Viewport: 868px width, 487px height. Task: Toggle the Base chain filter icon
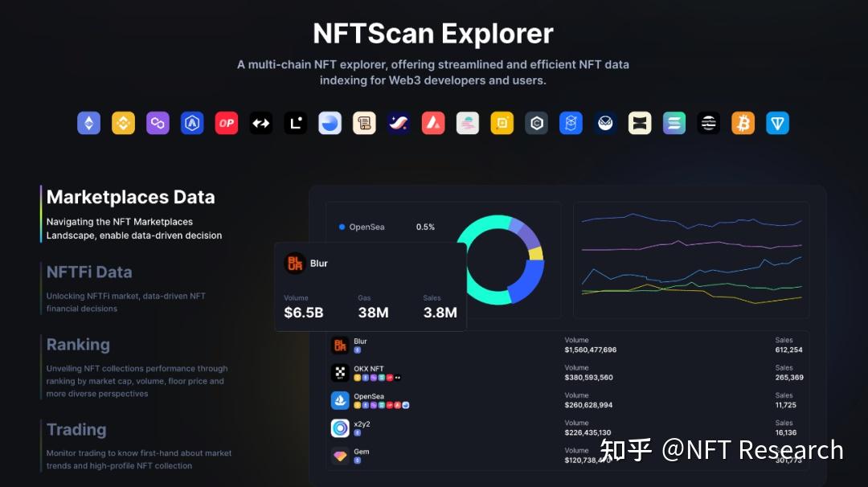[x=330, y=122]
